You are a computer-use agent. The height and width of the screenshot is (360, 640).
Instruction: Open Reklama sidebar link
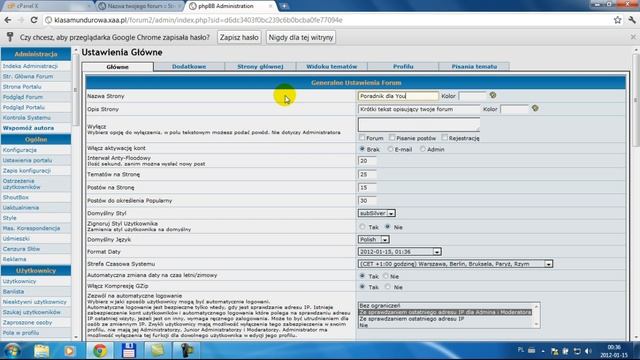tap(14, 259)
